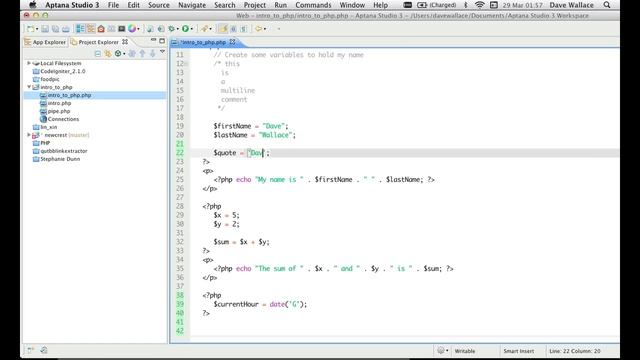
Task: Click the Writable status bar field
Action: tap(465, 351)
